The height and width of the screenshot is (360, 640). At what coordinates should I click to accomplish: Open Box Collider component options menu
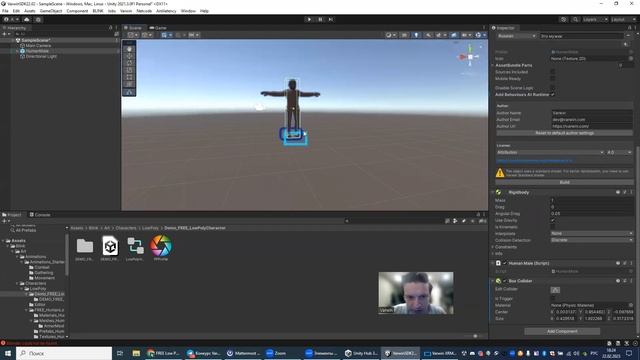tap(631, 281)
